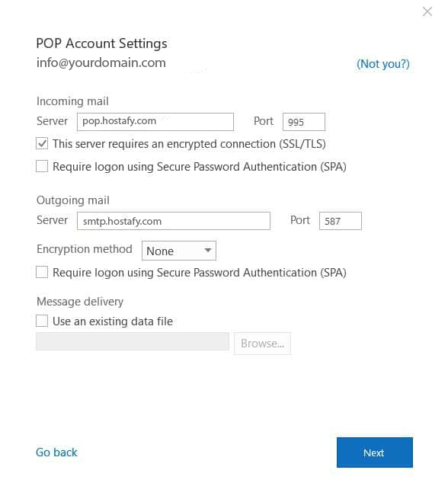Uncheck the encrypted connection (SSL/TLS) checkbox
This screenshot has width=448, height=502.
(42, 143)
